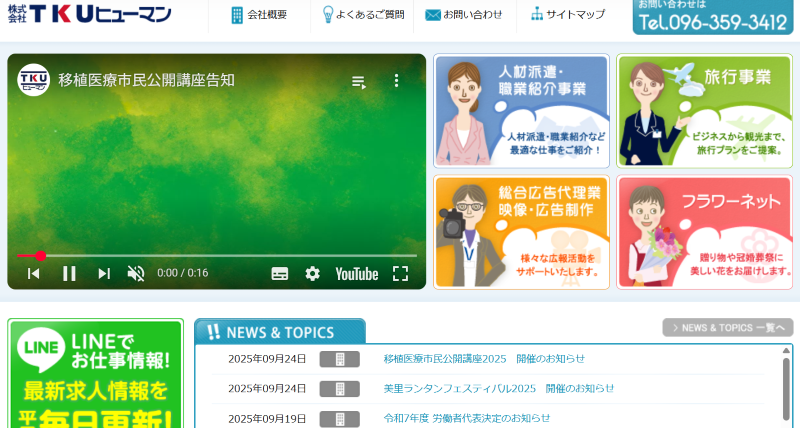The width and height of the screenshot is (800, 428).
Task: Click the envelope icon beside お問い合わせ
Action: (433, 15)
